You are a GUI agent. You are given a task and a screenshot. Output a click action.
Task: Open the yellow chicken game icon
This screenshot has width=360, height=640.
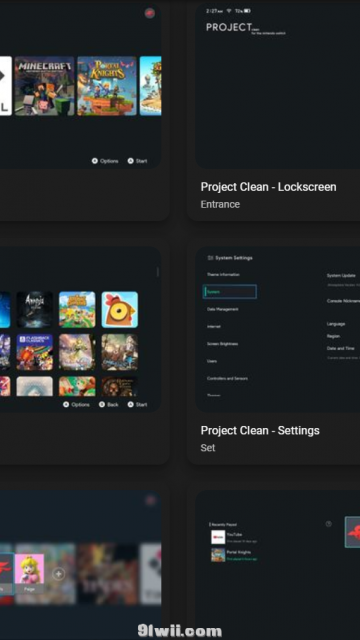(x=120, y=309)
